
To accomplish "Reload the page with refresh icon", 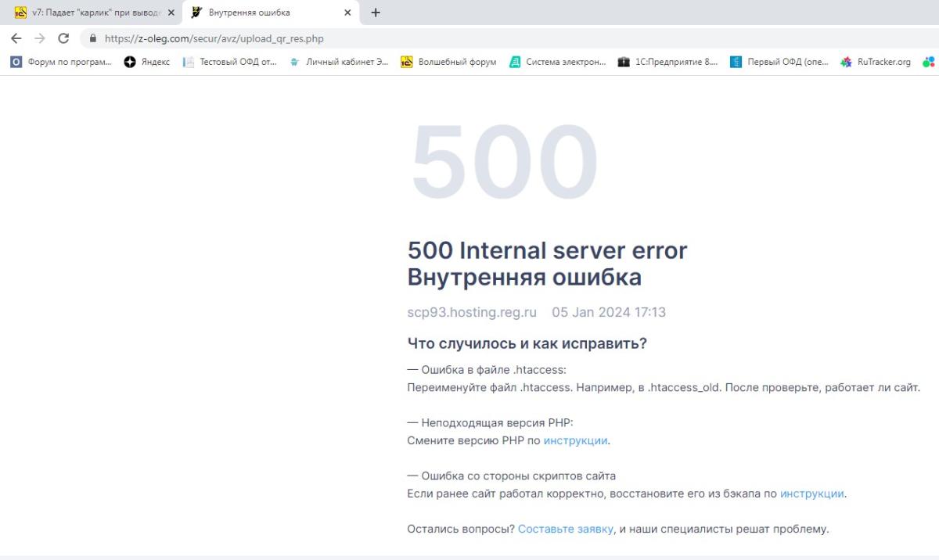I will pyautogui.click(x=64, y=38).
